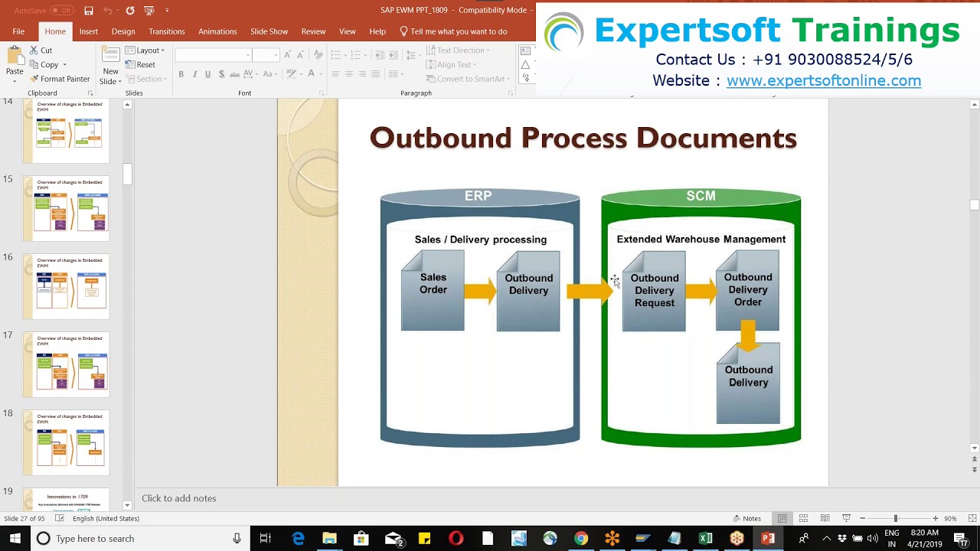
Task: Switch to the Insert tab
Action: click(x=88, y=31)
